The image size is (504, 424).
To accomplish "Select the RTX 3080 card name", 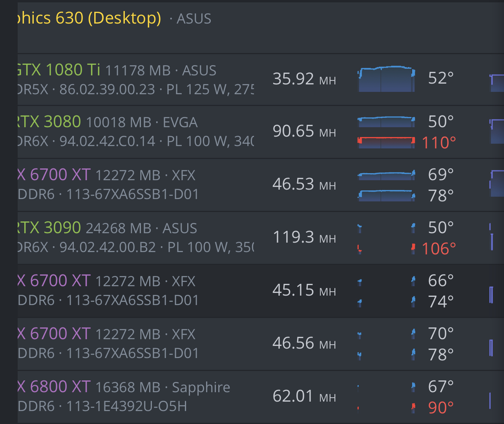I will coord(49,122).
